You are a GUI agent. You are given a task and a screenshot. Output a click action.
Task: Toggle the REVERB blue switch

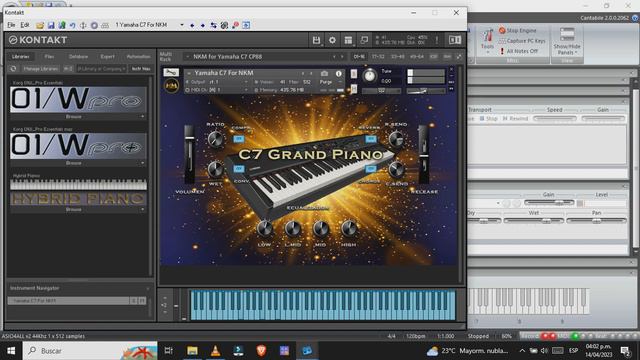(371, 139)
